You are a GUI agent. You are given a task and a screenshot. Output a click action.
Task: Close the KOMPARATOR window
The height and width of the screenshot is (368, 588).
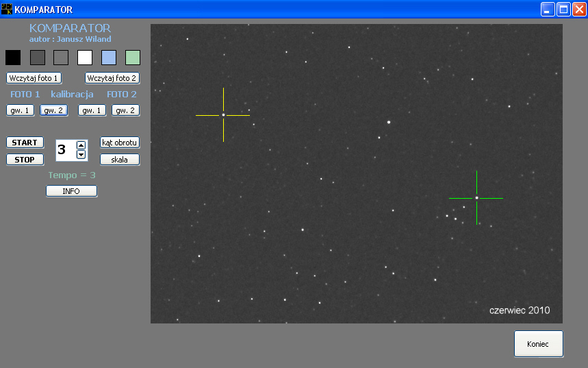coord(579,10)
